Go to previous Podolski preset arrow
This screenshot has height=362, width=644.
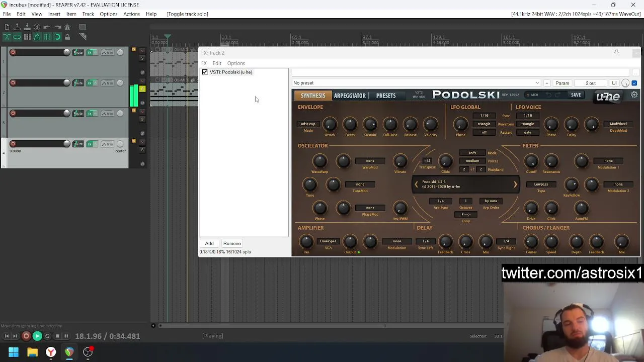tap(416, 185)
